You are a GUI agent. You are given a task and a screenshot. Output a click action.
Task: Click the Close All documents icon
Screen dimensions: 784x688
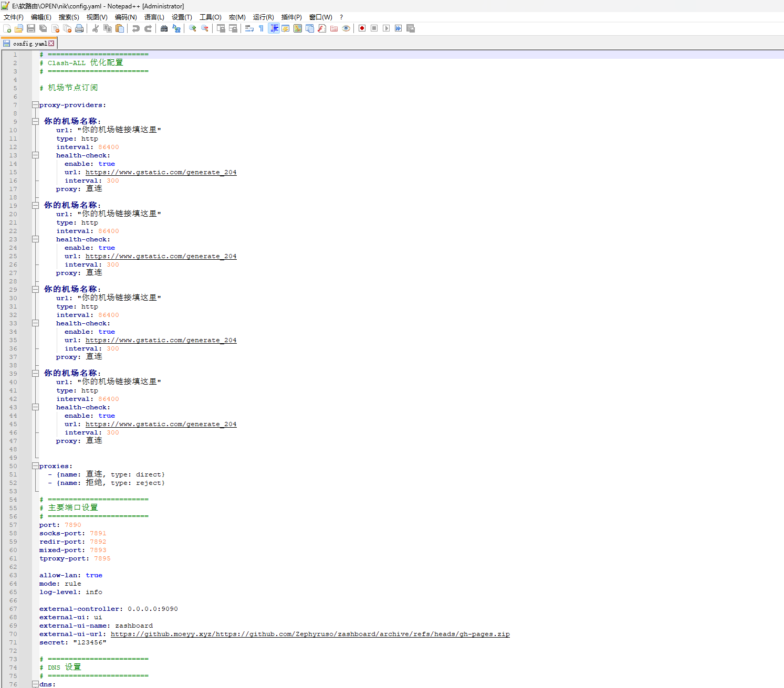click(x=67, y=28)
